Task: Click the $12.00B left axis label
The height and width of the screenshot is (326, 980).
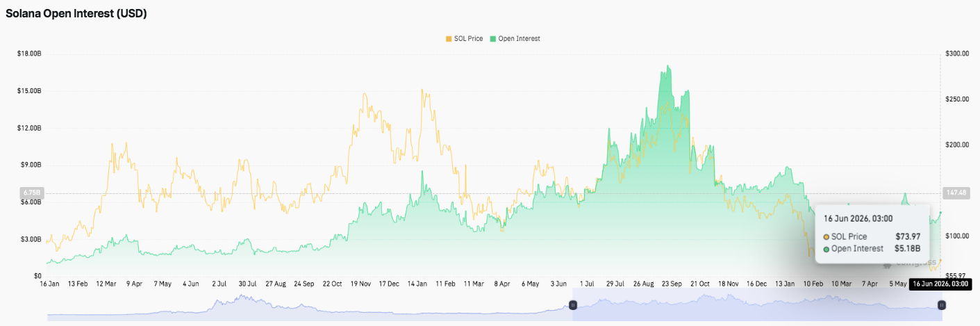Action: (x=31, y=128)
